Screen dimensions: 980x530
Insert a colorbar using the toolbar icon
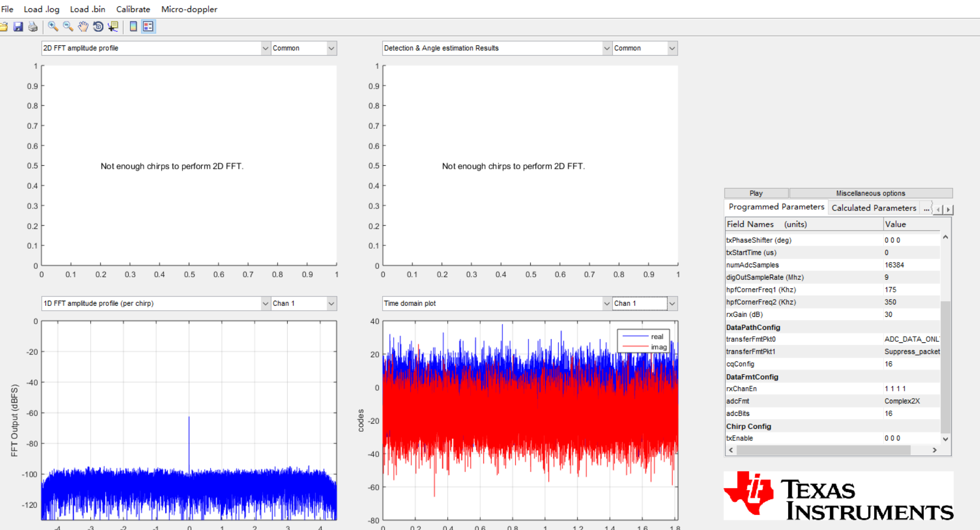tap(133, 27)
